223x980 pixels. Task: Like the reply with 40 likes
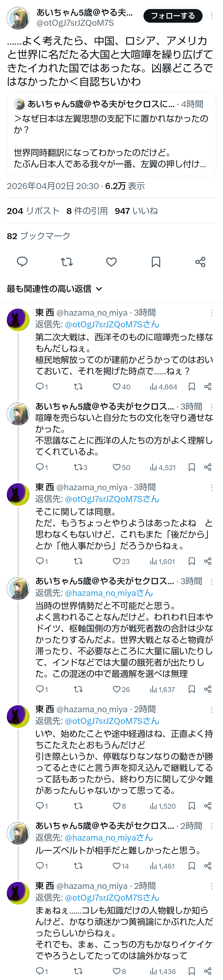[x=117, y=387]
